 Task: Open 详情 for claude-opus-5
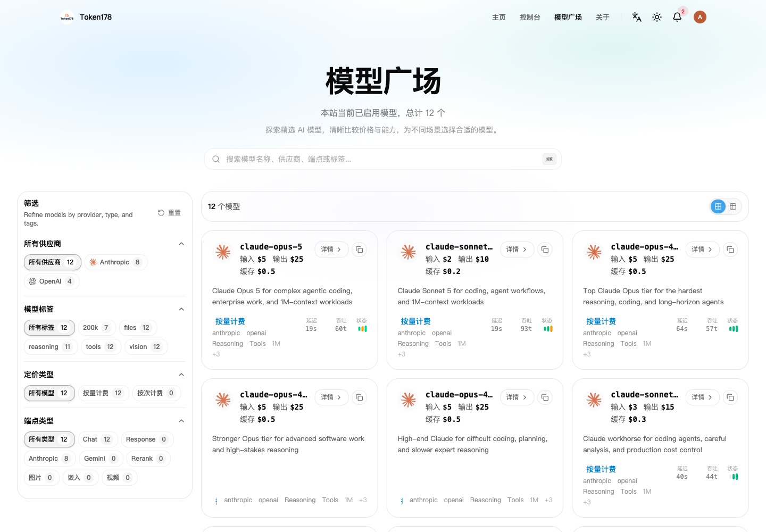[332, 250]
